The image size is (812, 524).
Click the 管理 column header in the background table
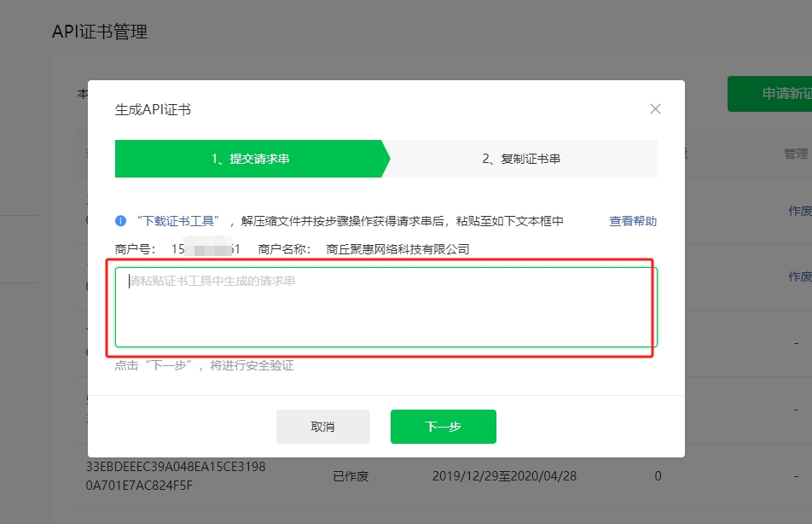pyautogui.click(x=796, y=154)
